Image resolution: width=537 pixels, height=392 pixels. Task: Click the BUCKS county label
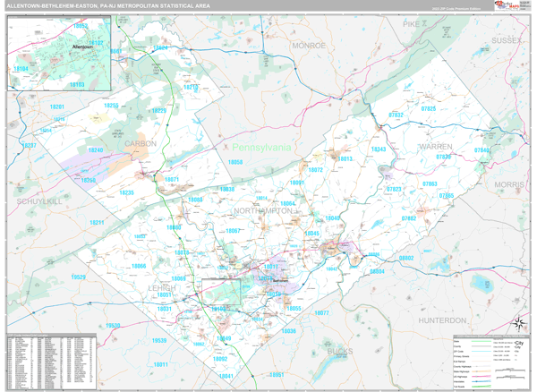click(340, 351)
